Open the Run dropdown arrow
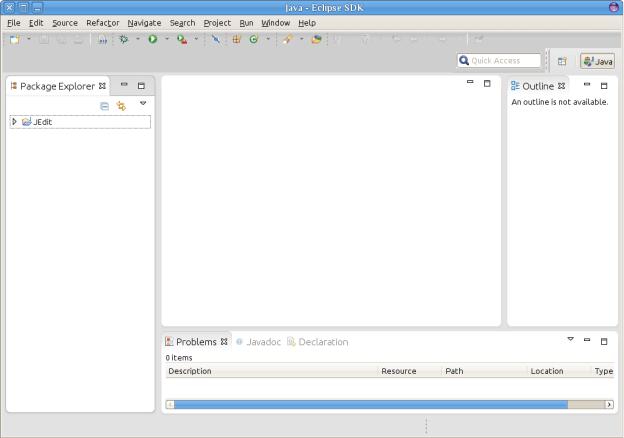This screenshot has height=438, width=624. [167, 39]
